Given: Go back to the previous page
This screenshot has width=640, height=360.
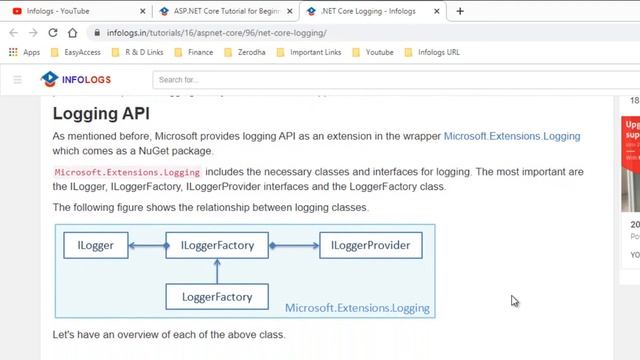Looking at the screenshot, I should click(13, 33).
